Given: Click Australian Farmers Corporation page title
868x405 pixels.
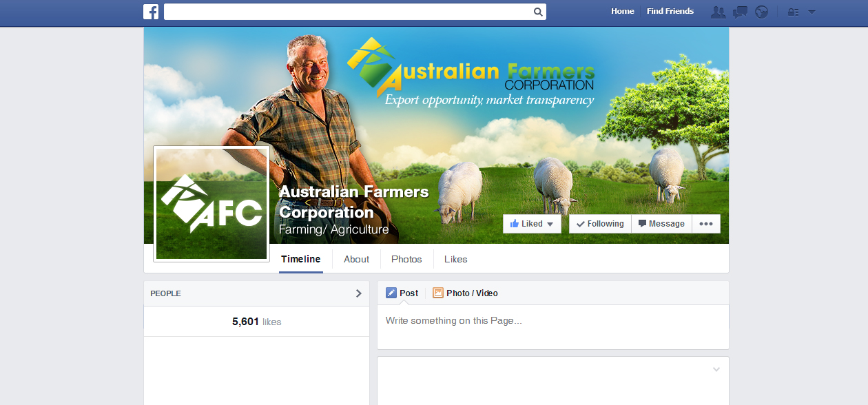Looking at the screenshot, I should coord(354,202).
